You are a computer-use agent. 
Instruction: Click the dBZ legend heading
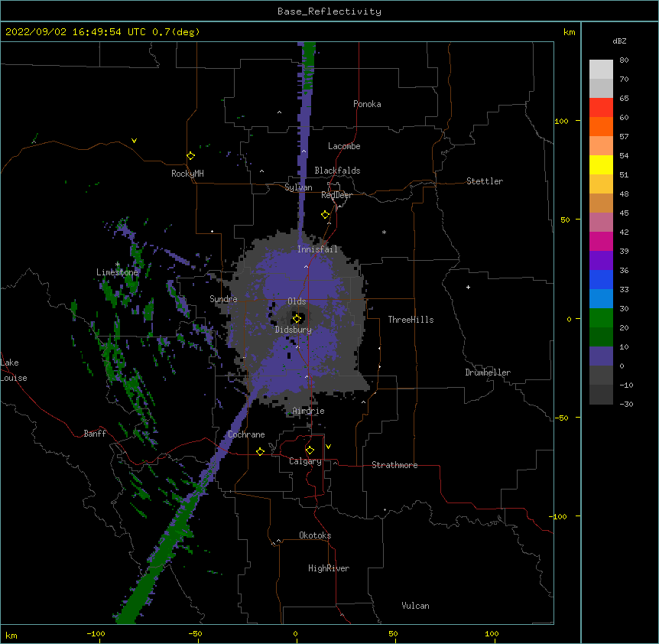pyautogui.click(x=619, y=41)
